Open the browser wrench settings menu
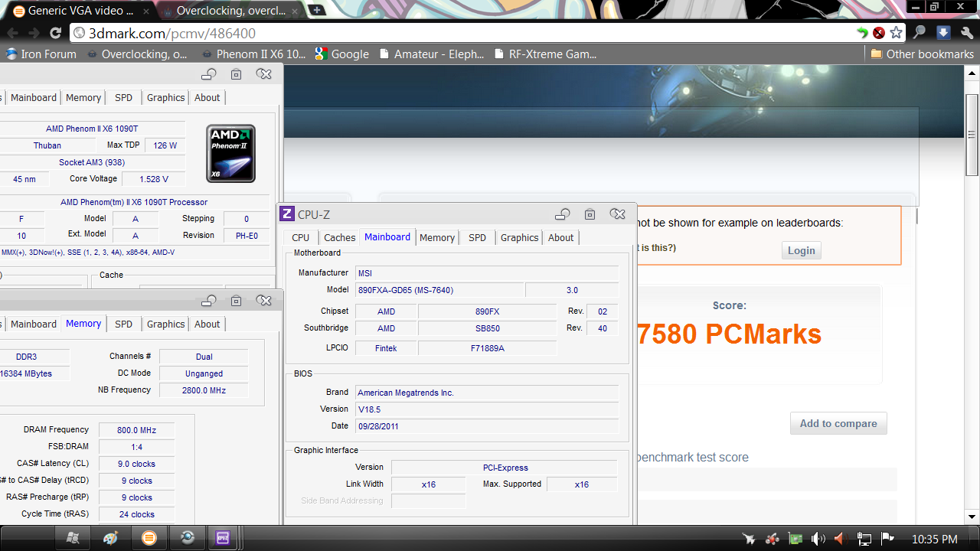Screen dimensions: 980x551 965,33
